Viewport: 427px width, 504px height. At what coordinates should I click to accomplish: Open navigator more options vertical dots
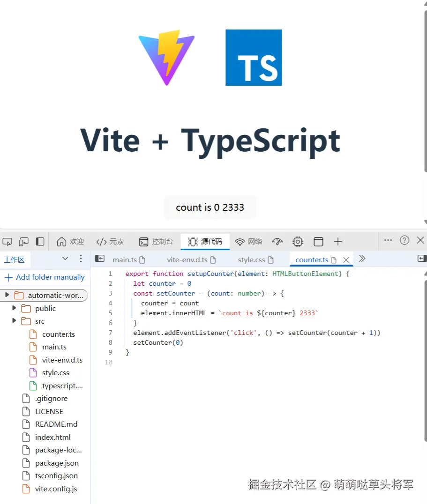[x=81, y=259]
